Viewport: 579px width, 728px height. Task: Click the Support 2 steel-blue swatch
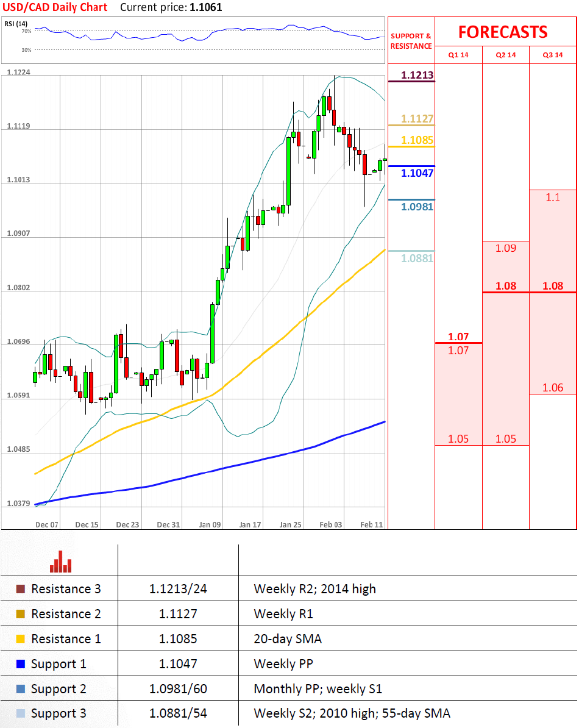(21, 689)
